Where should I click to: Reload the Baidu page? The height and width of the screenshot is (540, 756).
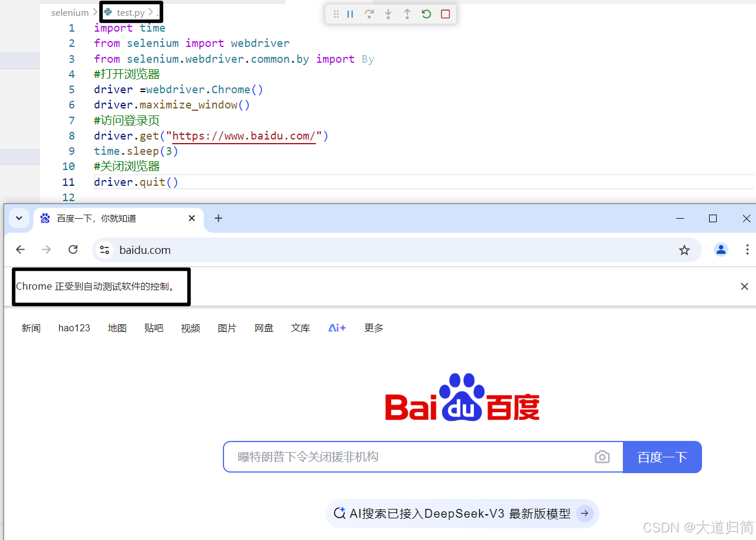pyautogui.click(x=73, y=250)
